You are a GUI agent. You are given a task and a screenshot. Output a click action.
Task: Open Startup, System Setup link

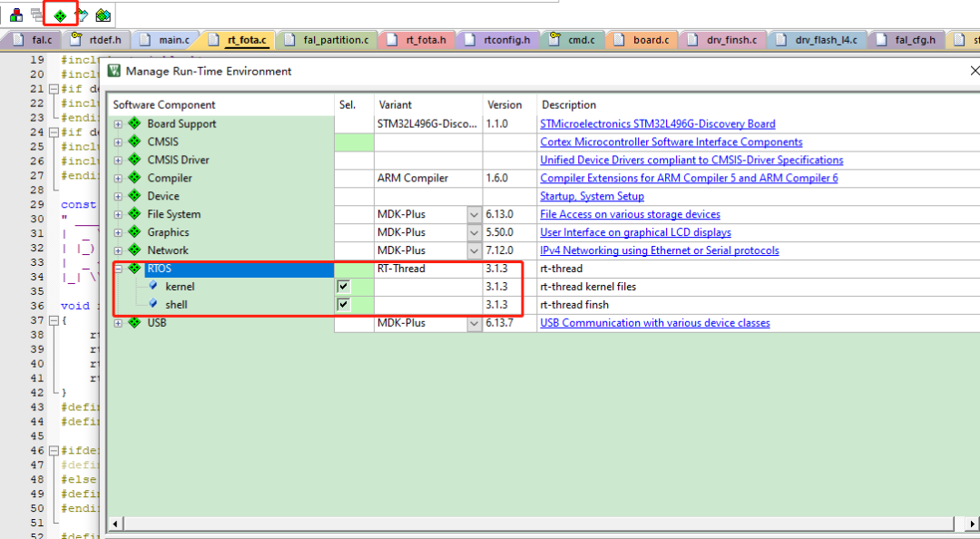pos(592,196)
